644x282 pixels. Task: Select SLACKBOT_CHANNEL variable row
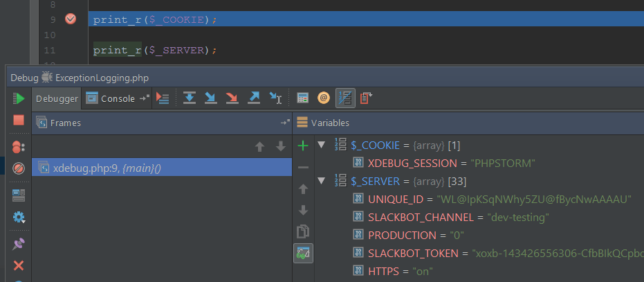[479, 217]
